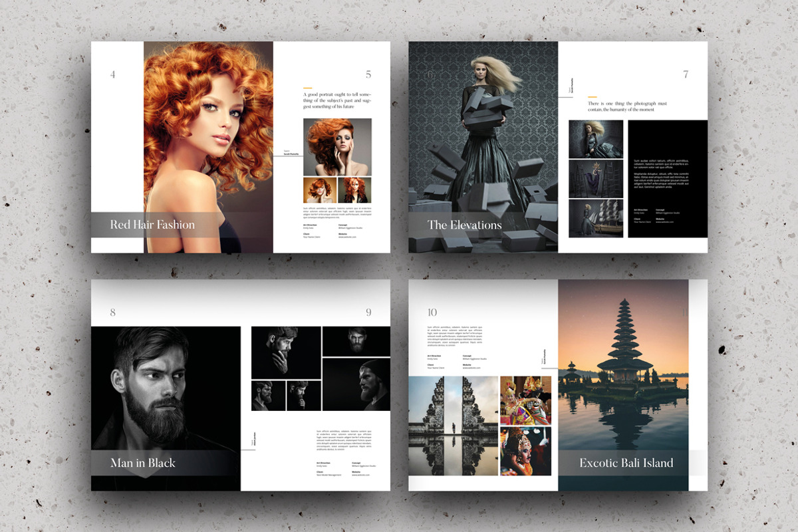The image size is (798, 532).
Task: Click page number 4
Action: point(113,74)
